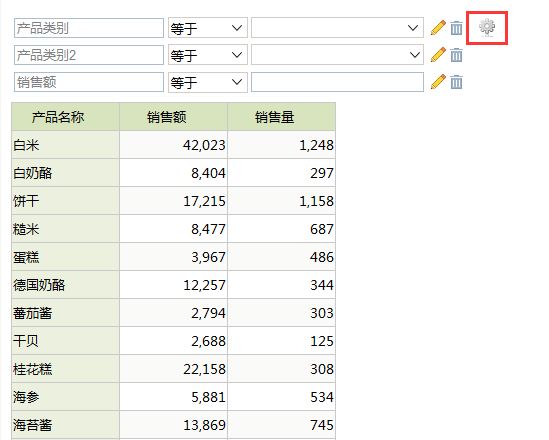549x440 pixels.
Task: Open the value dropdown for 产品类别
Action: click(x=338, y=28)
